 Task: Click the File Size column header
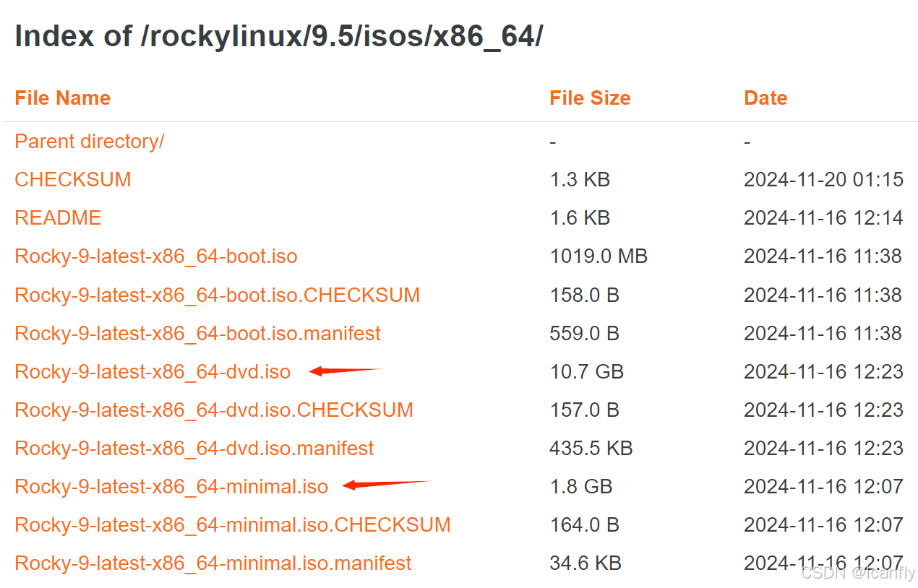click(590, 98)
